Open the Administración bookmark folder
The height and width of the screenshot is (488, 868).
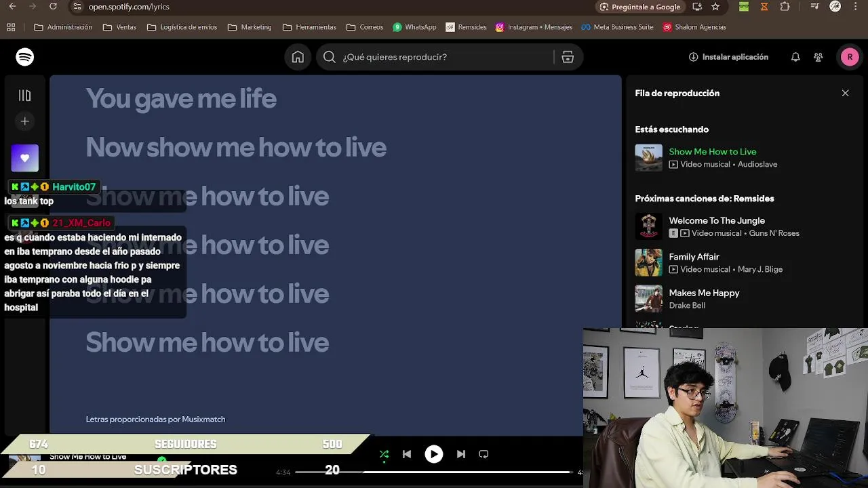63,27
